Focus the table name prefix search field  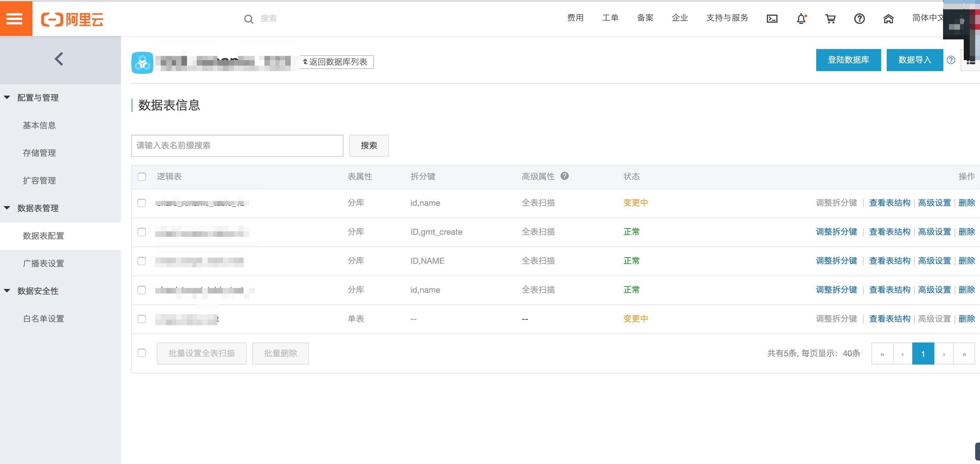237,146
